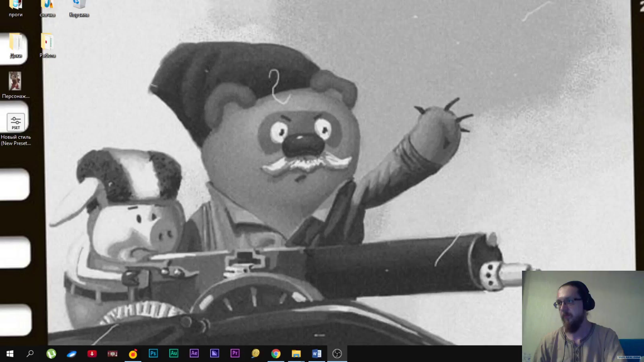This screenshot has height=362, width=644.
Task: Open Adobe After Effects taskbar icon
Action: tap(194, 353)
